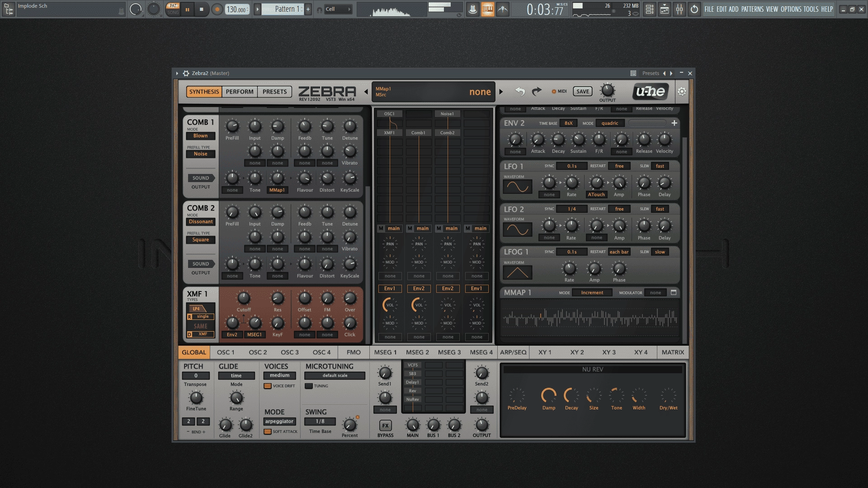Toggle the orange step-edit toolbar icon
Image resolution: width=868 pixels, height=488 pixels.
(487, 9)
